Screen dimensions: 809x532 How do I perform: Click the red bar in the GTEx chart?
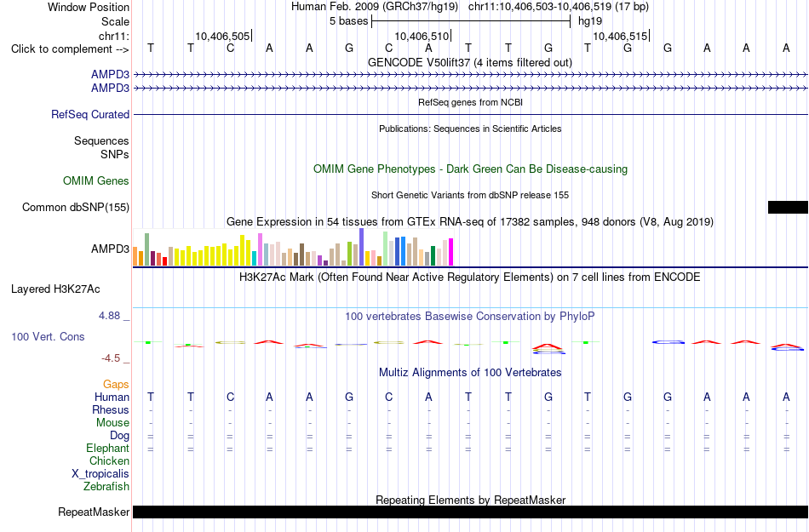tap(164, 260)
